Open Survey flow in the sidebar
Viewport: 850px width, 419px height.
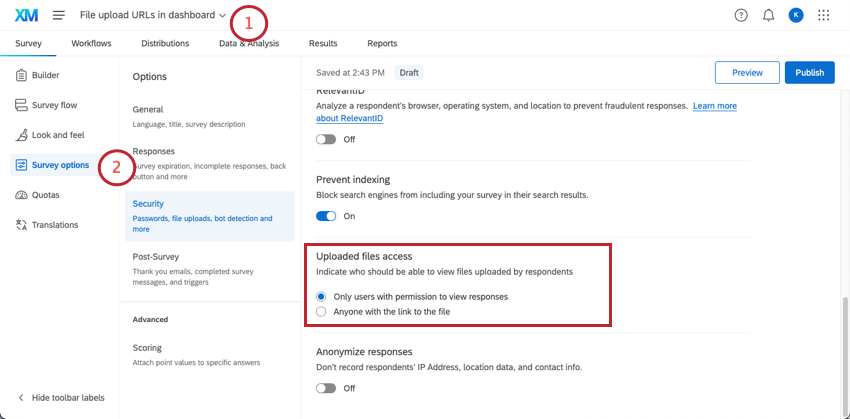[x=46, y=105]
